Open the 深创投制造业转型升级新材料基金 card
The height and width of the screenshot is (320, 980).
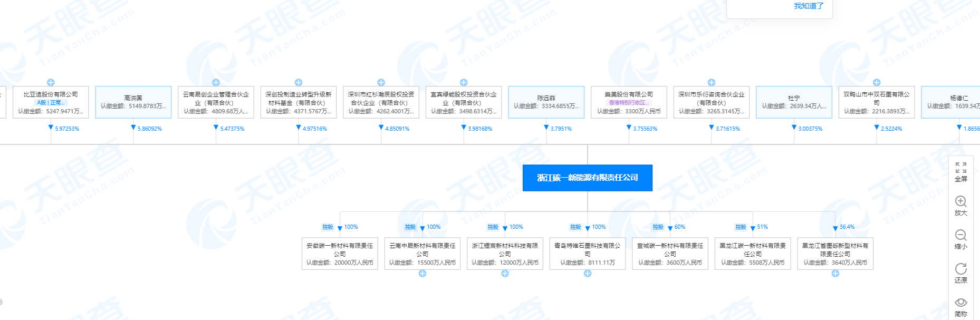tap(299, 102)
